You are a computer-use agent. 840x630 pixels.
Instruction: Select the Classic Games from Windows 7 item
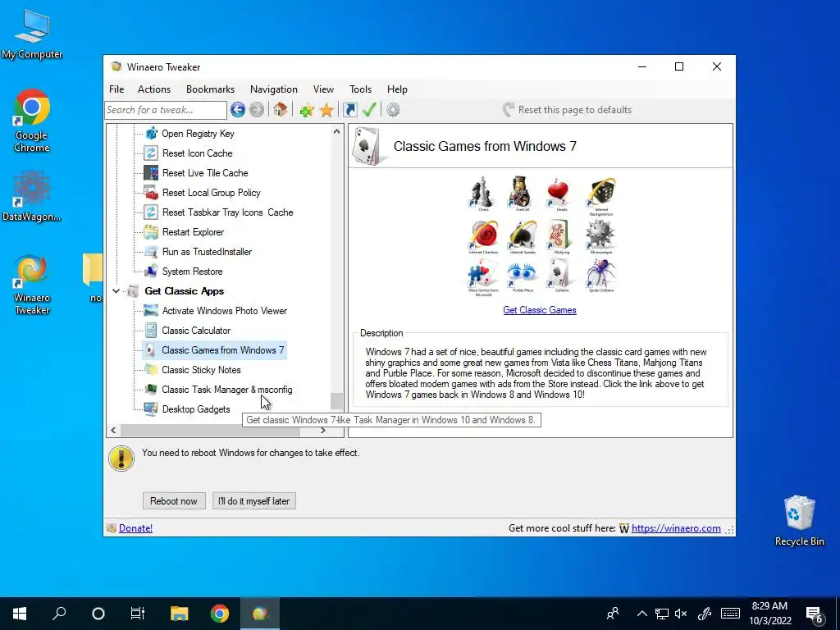[x=222, y=350]
